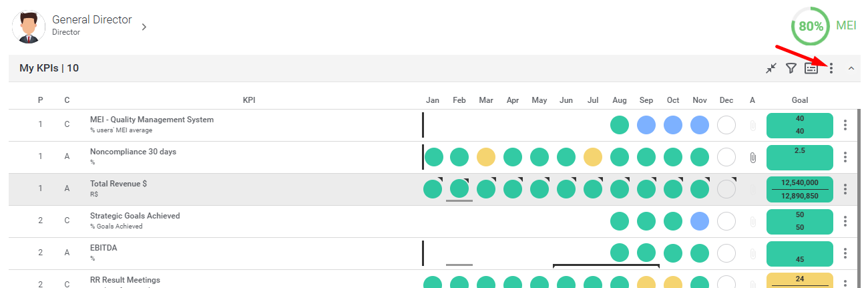Open row menu for MEI - Quality Management System
This screenshot has height=288, width=868.
845,125
